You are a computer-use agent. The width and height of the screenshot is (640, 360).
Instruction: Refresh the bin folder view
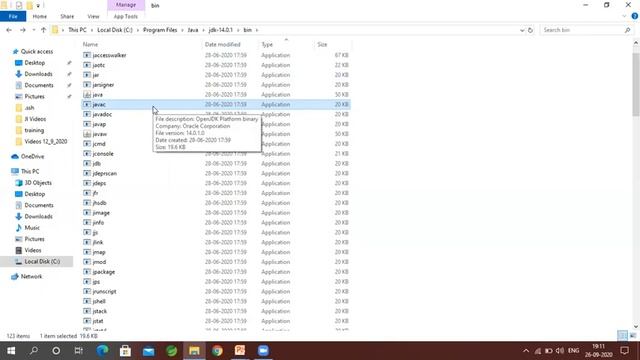(530, 30)
